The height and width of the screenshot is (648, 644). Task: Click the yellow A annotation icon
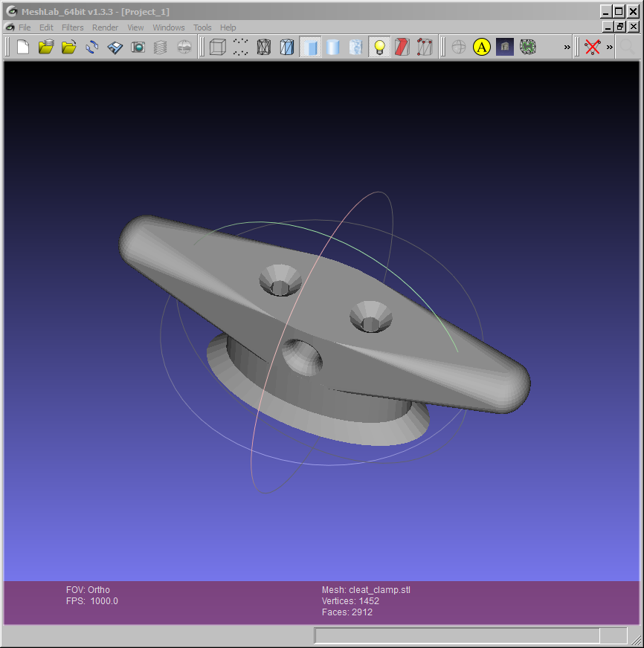click(482, 48)
